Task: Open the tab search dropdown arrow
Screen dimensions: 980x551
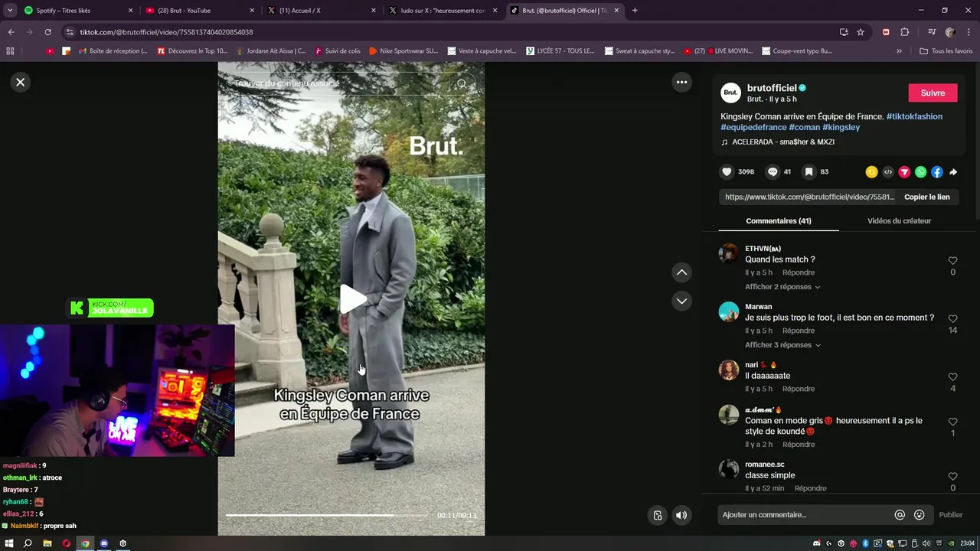Action: pyautogui.click(x=10, y=11)
